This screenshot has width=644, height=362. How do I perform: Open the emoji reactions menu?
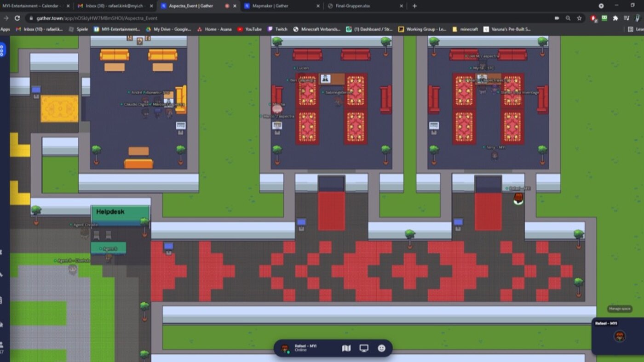click(381, 348)
